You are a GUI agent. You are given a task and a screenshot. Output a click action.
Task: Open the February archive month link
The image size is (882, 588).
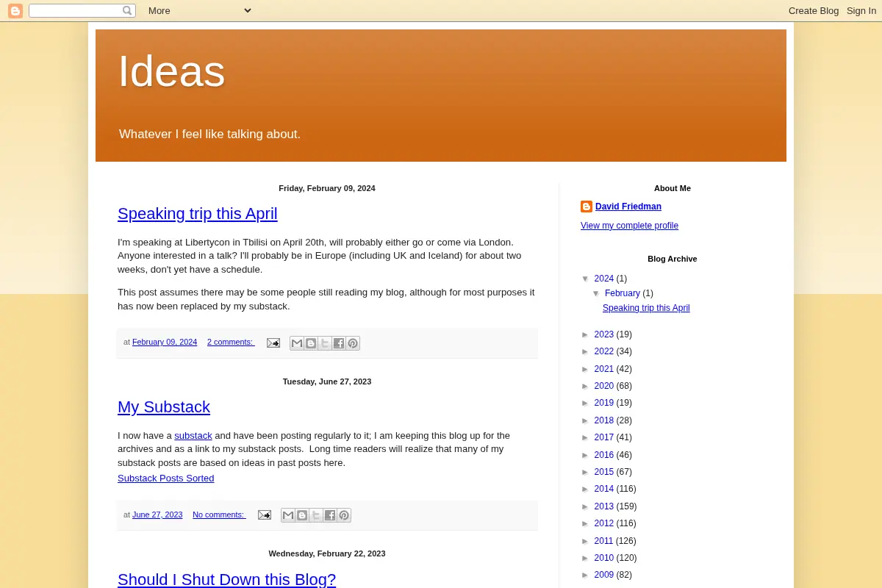(623, 293)
